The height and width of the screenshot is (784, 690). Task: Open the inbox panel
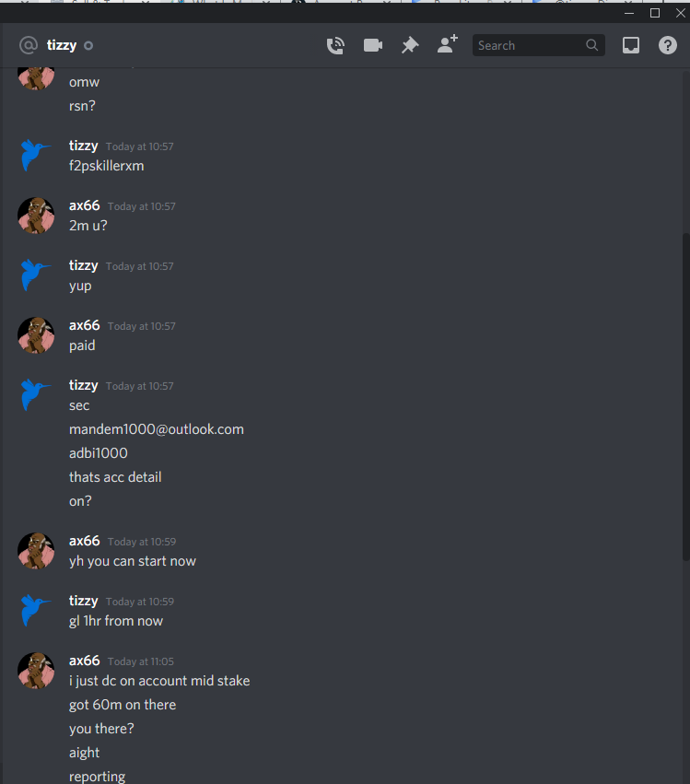click(631, 45)
